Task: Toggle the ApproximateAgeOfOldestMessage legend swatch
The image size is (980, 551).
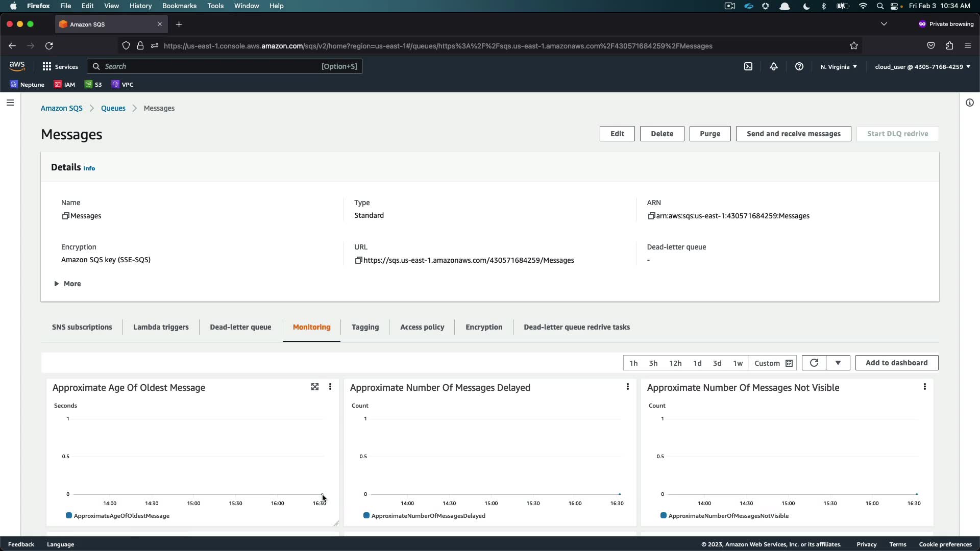Action: click(x=69, y=516)
